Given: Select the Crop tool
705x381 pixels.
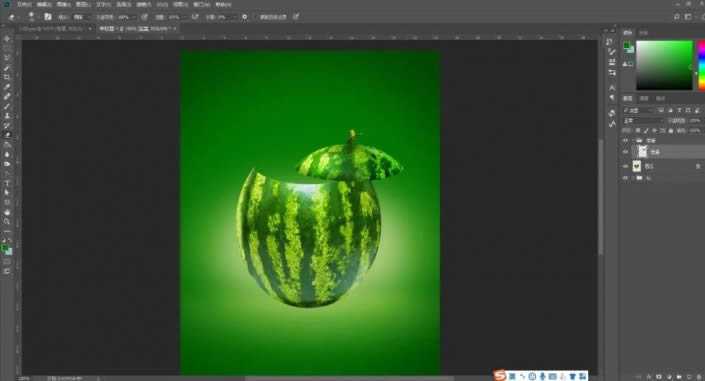Looking at the screenshot, I should [7, 77].
